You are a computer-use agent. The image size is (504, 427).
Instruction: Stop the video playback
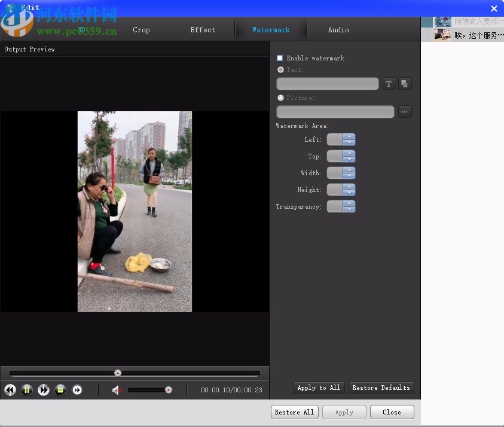click(x=60, y=389)
